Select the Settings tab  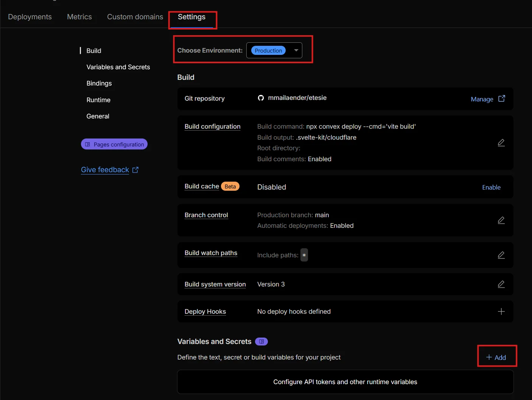click(191, 17)
